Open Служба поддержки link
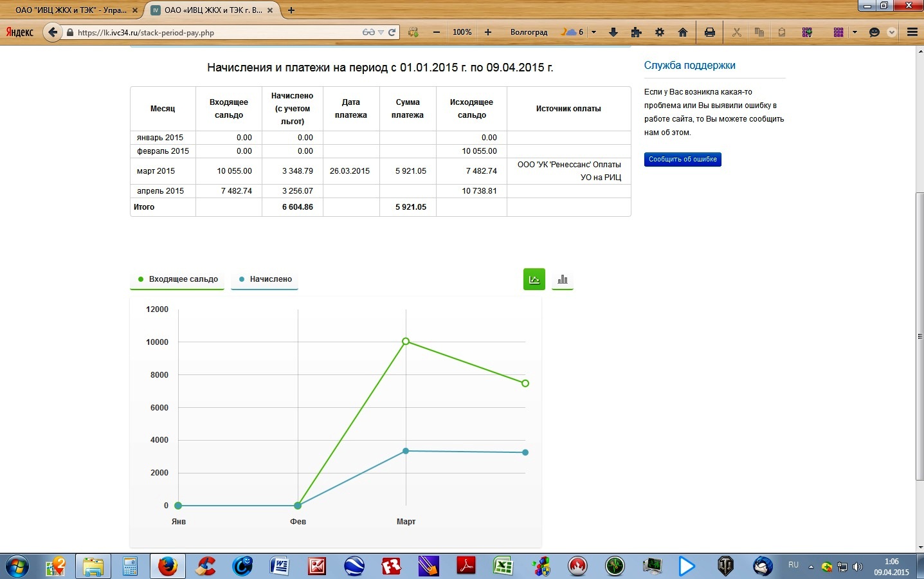 click(x=689, y=66)
